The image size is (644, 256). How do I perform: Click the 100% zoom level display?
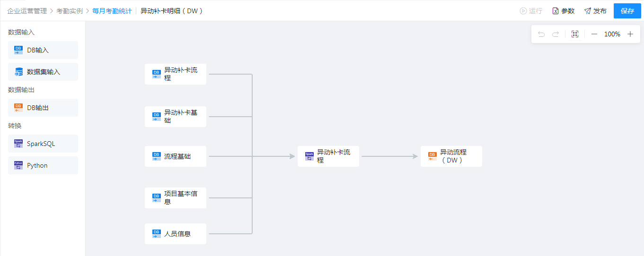(x=612, y=34)
